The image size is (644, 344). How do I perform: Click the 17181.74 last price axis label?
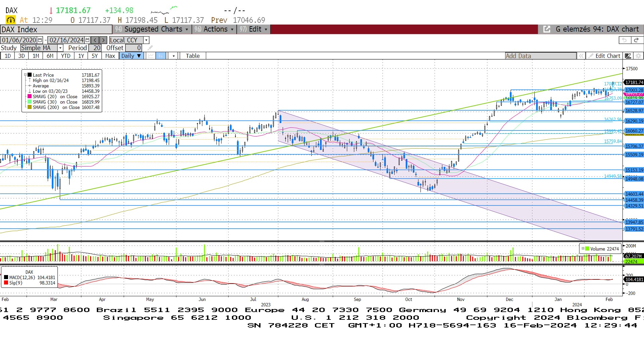(x=634, y=82)
